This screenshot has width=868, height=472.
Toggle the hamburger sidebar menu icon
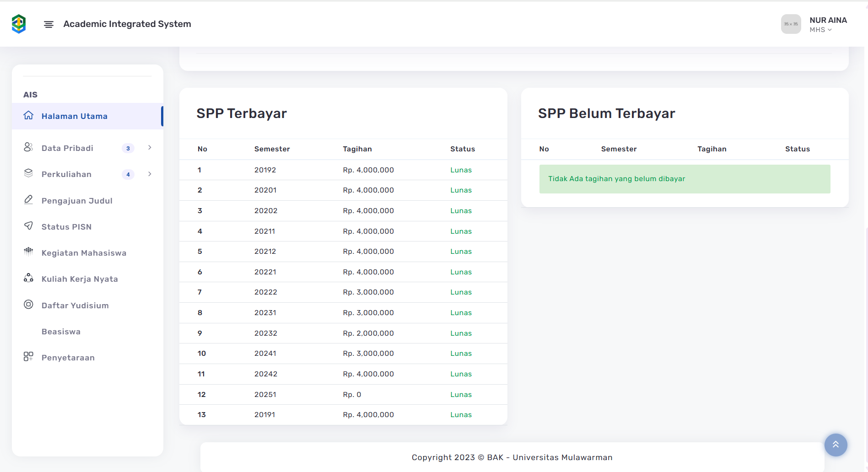tap(49, 24)
